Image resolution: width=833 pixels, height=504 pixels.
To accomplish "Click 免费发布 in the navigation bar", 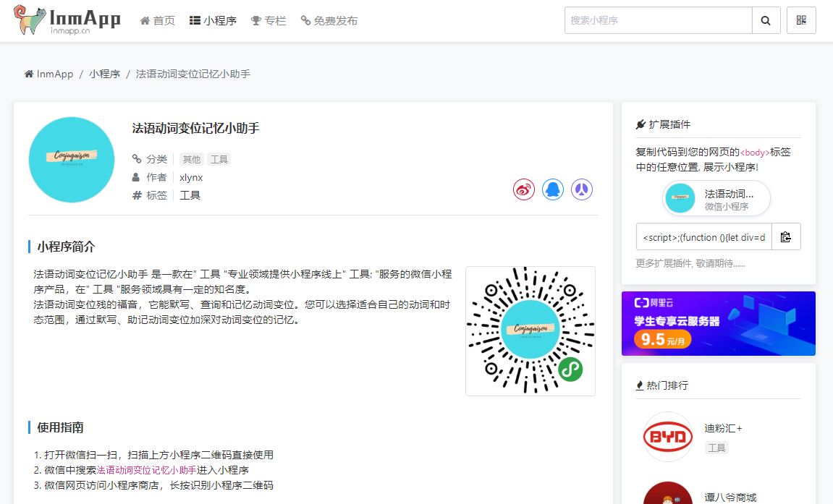I will [329, 21].
